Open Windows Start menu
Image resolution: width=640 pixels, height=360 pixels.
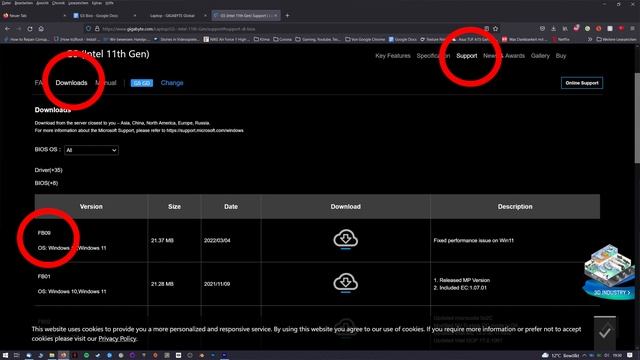[x=5, y=356]
